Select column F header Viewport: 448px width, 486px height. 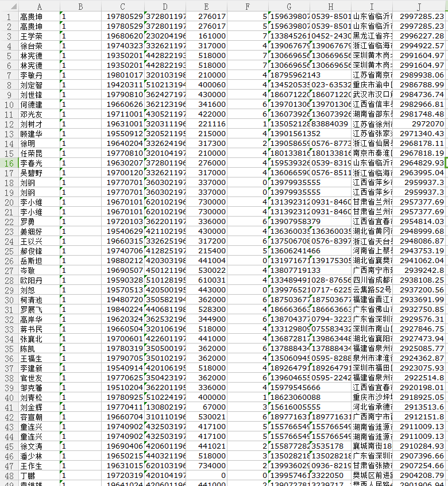click(248, 6)
